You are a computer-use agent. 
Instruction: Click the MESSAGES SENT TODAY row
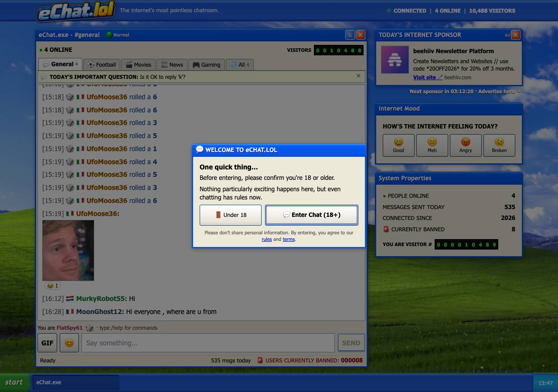pos(449,207)
